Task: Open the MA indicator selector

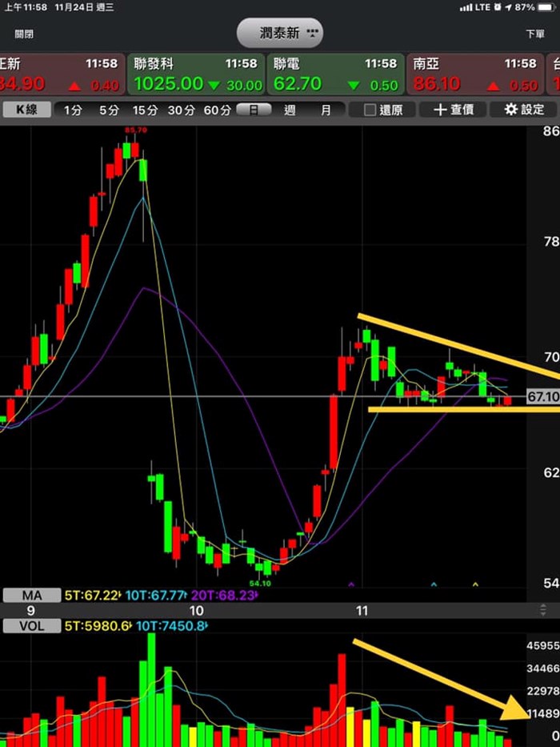Action: (32, 595)
